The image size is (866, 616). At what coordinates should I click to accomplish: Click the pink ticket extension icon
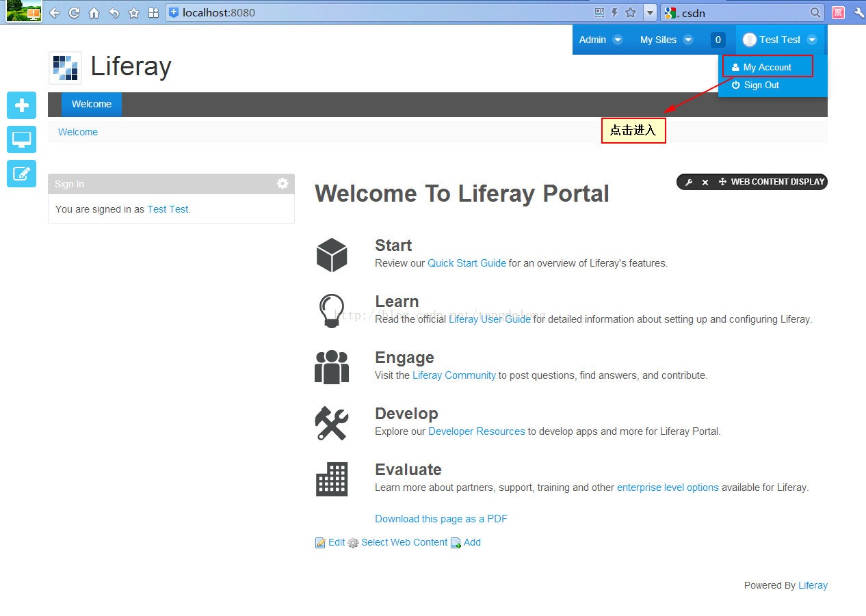click(838, 12)
